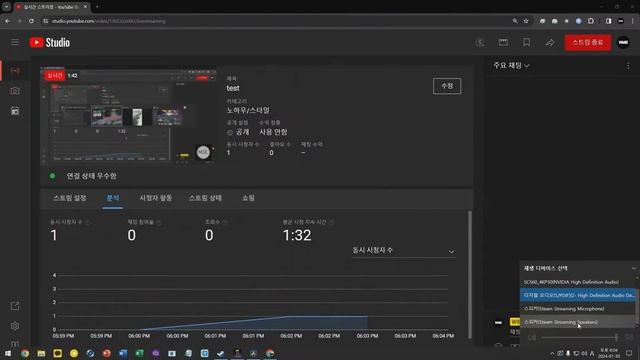Open the settings gear in left sidebar

pyautogui.click(x=15, y=326)
